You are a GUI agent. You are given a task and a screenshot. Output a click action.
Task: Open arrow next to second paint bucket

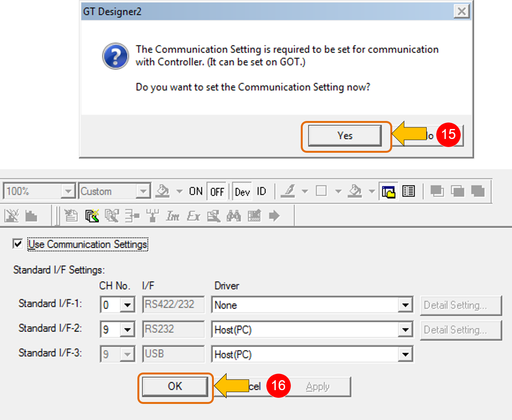point(372,191)
